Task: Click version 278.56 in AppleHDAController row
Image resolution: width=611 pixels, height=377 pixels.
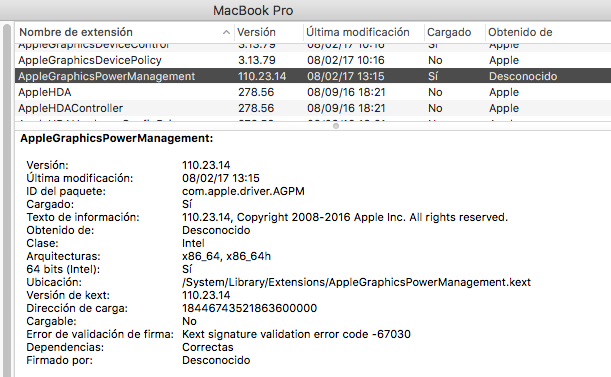Action: [256, 108]
